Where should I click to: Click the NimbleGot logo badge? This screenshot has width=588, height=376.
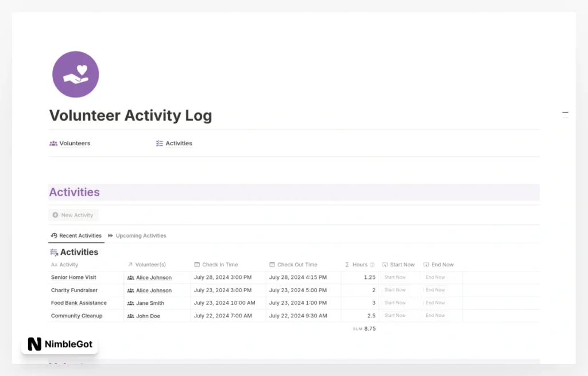(x=60, y=344)
